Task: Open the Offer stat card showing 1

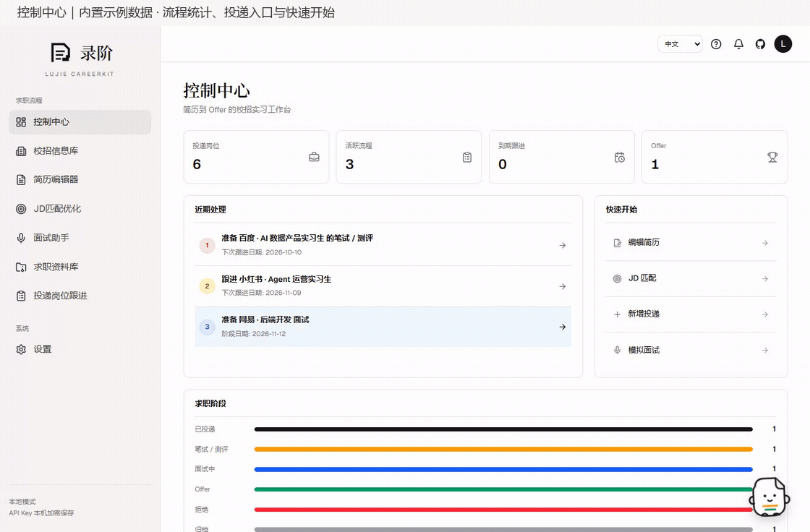Action: coord(715,157)
